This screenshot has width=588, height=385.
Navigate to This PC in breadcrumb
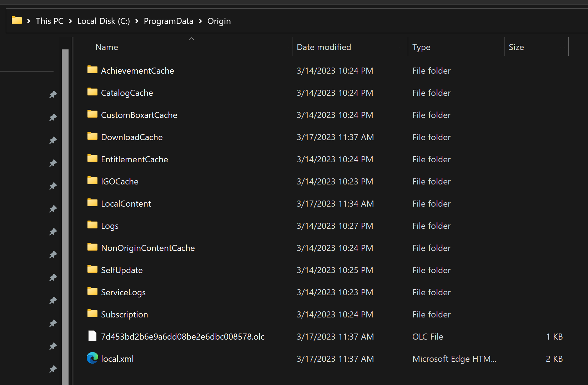point(50,21)
